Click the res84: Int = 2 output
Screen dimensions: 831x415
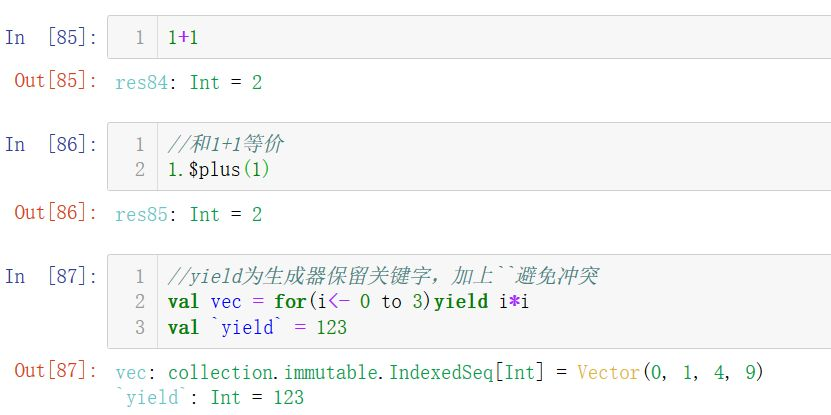(x=189, y=82)
